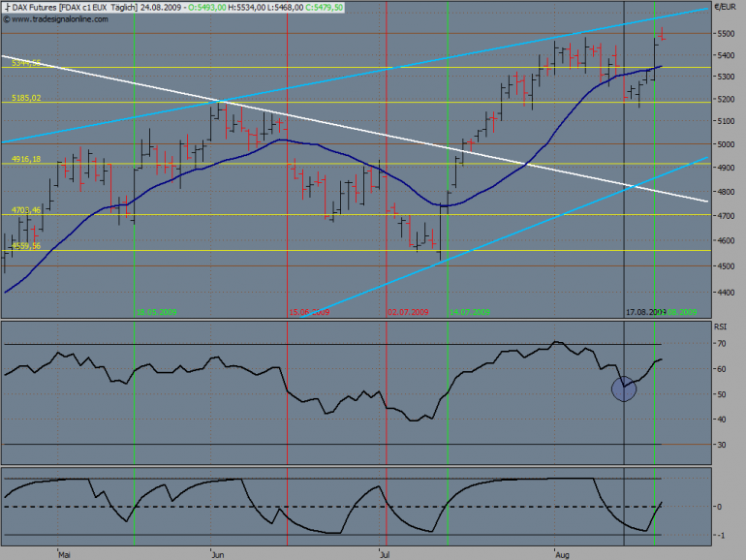The image size is (746, 560).
Task: Click the 5000 price axis label
Action: [x=726, y=144]
